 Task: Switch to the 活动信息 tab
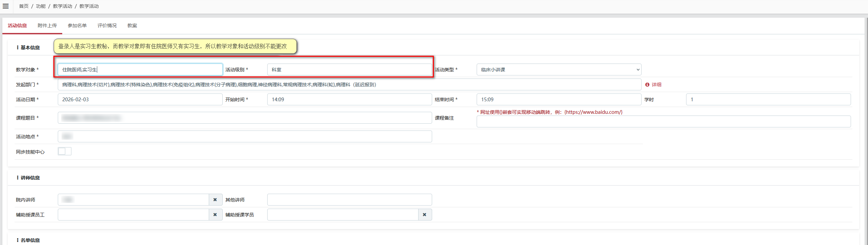point(17,25)
